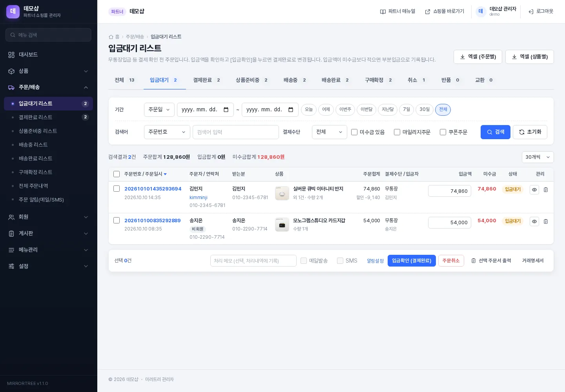Switch to the 상품준비중 tab
565x392 pixels.
252,80
